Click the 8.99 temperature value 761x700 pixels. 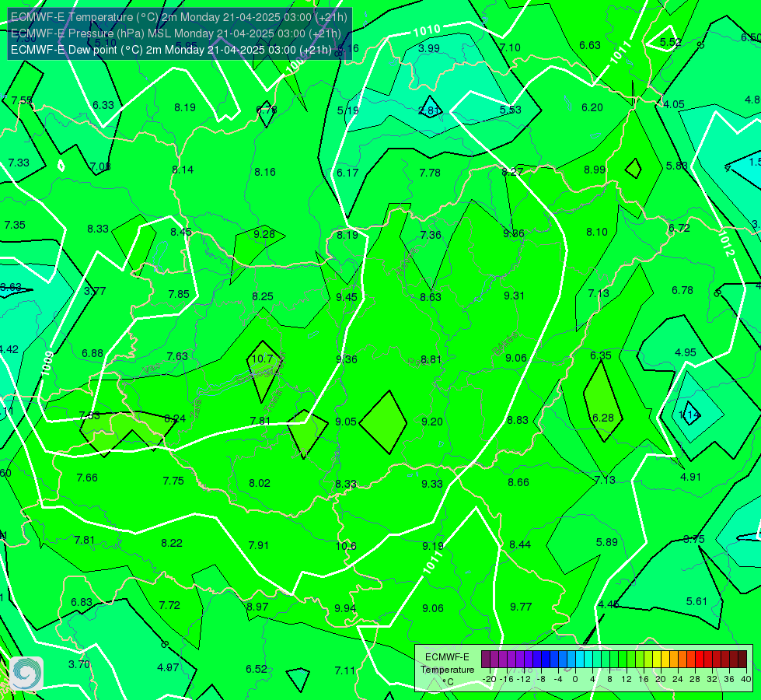pyautogui.click(x=595, y=170)
